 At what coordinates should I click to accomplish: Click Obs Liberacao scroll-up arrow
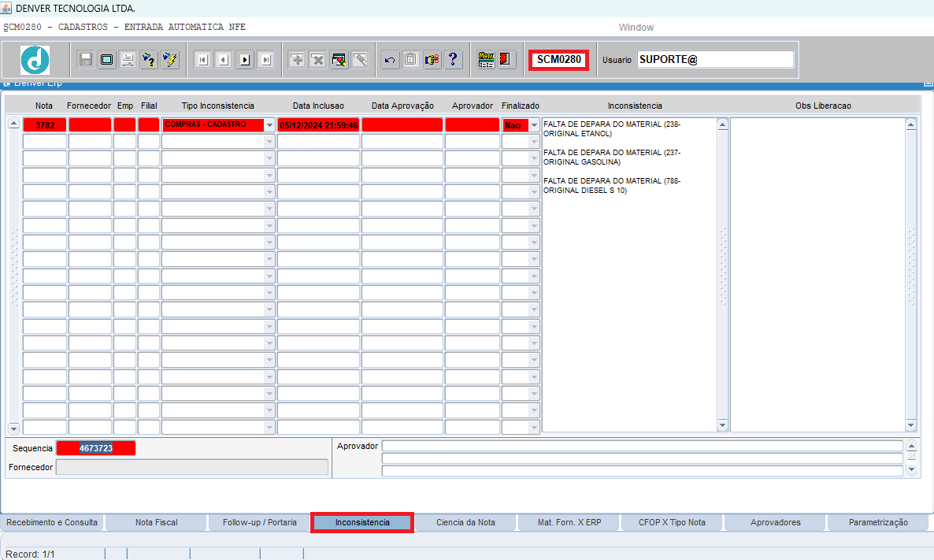tap(911, 124)
